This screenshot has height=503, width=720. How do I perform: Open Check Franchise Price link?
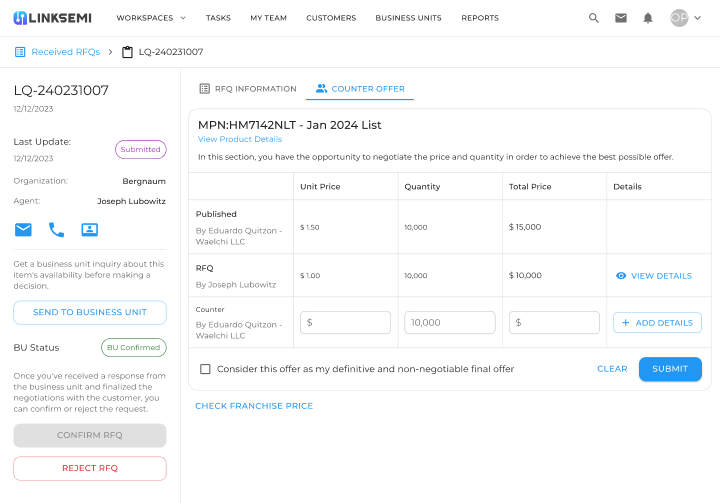pyautogui.click(x=254, y=406)
